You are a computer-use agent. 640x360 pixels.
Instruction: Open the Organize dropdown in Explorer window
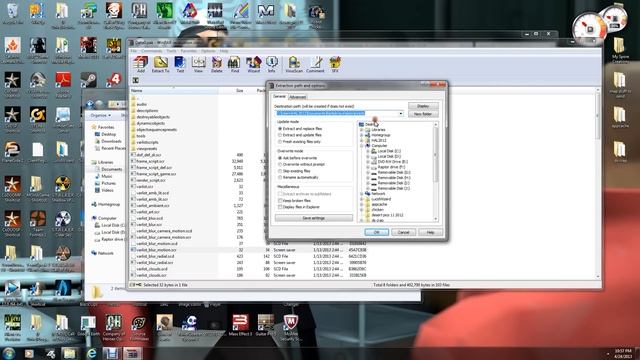(100, 116)
